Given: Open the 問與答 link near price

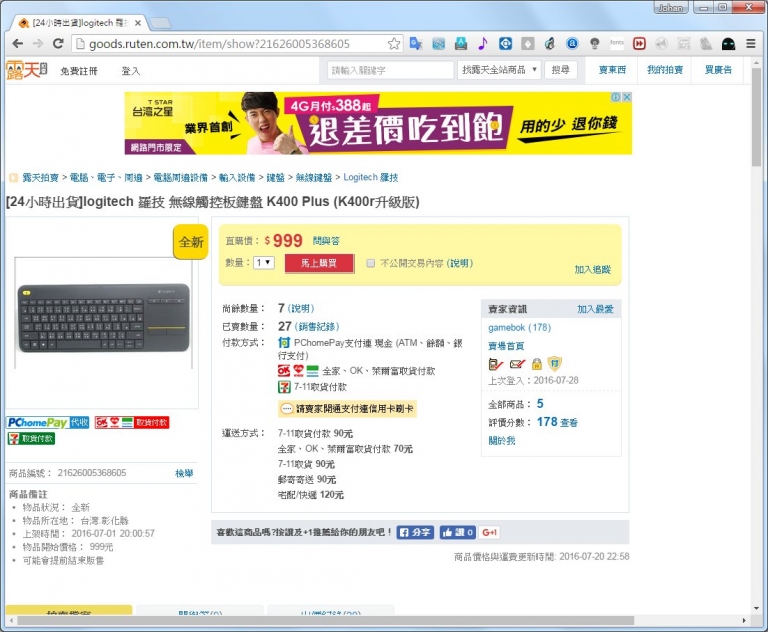Looking at the screenshot, I should pyautogui.click(x=326, y=241).
